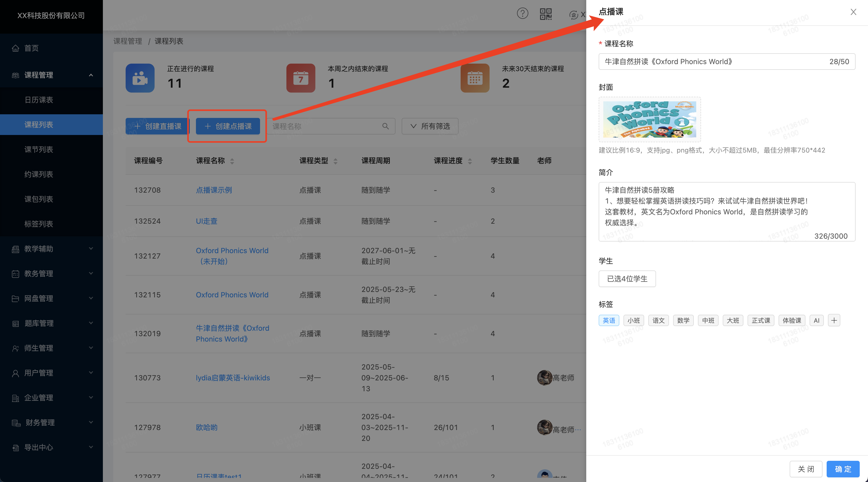Click the QR code icon in header
Viewport: 868px width, 482px height.
click(x=545, y=14)
